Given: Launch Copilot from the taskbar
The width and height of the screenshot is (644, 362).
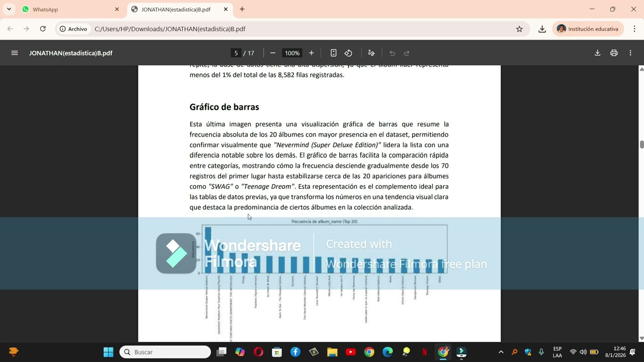Looking at the screenshot, I should (x=240, y=352).
